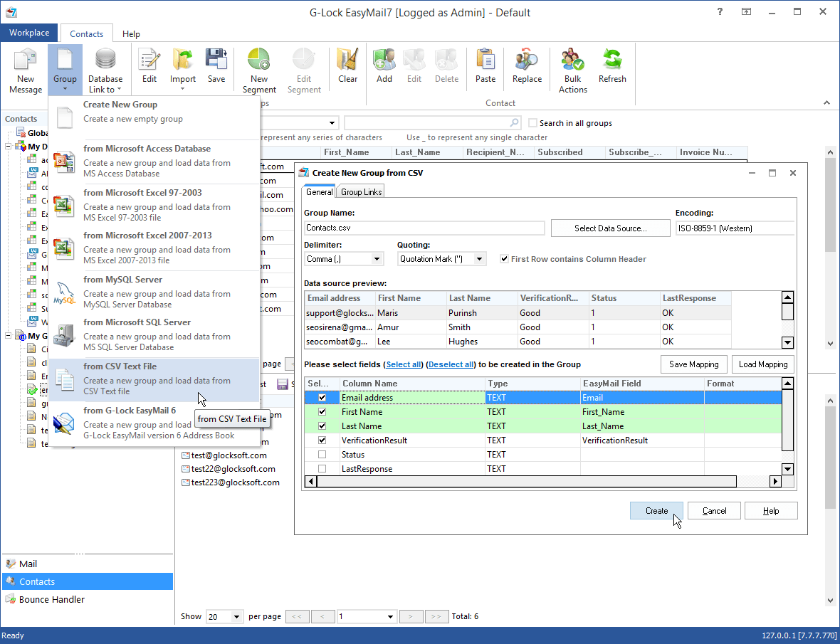Image resolution: width=840 pixels, height=644 pixels.
Task: Click the Cancel button
Action: [x=714, y=511]
